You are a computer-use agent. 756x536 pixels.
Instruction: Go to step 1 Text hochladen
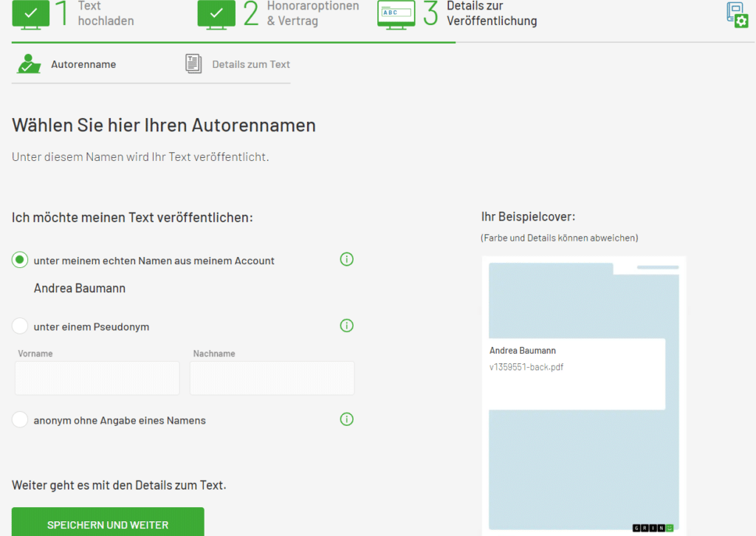click(x=106, y=13)
